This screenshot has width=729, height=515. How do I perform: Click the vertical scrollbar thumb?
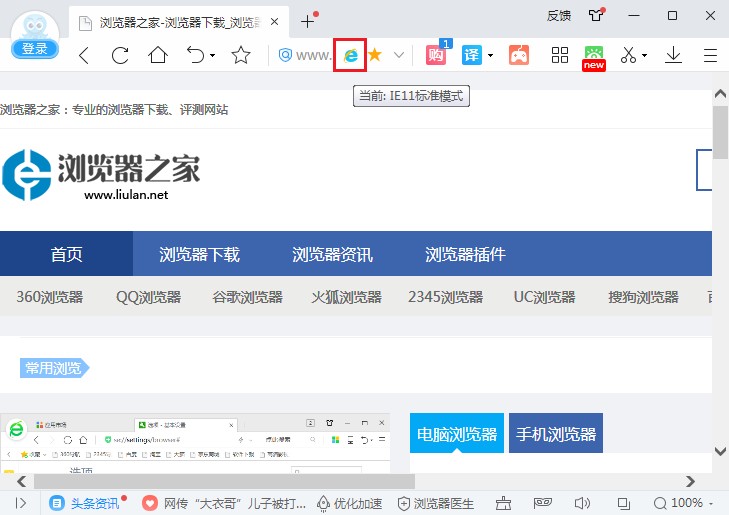click(x=721, y=132)
